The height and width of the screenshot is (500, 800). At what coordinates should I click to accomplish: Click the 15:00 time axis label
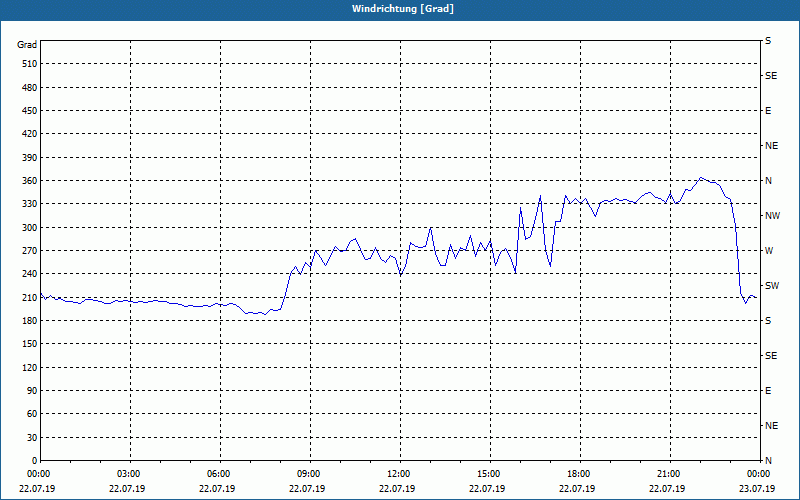488,474
